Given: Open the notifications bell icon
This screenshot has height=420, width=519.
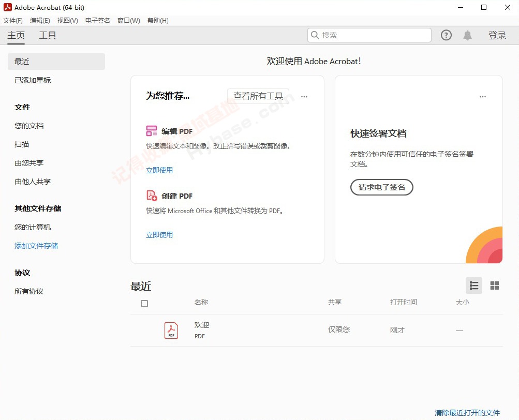Looking at the screenshot, I should (x=467, y=35).
